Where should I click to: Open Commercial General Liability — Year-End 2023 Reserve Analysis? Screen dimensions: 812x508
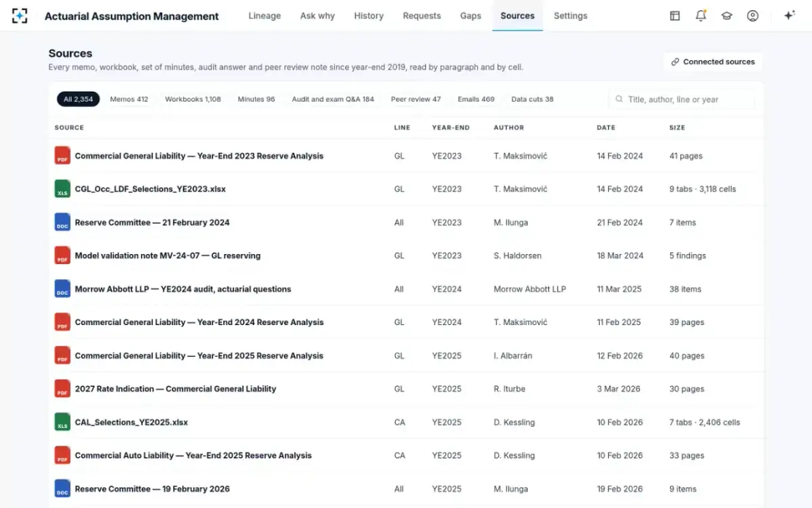pos(199,156)
